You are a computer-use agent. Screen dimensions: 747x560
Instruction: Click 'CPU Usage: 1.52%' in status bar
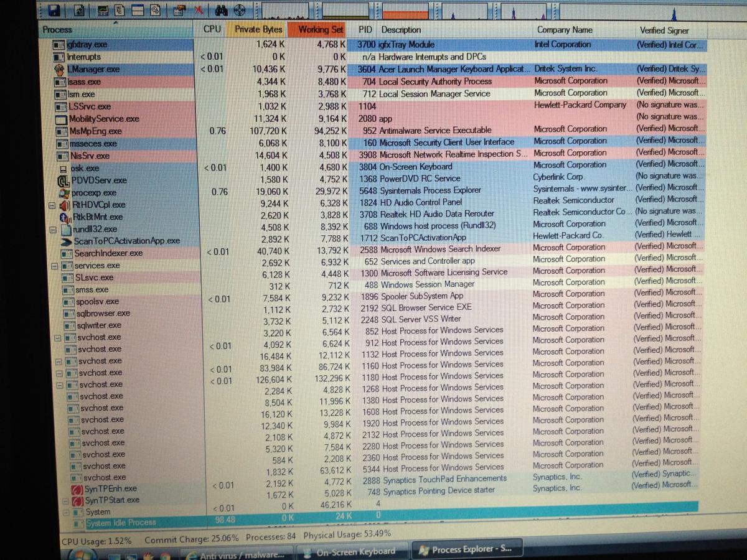coord(96,541)
